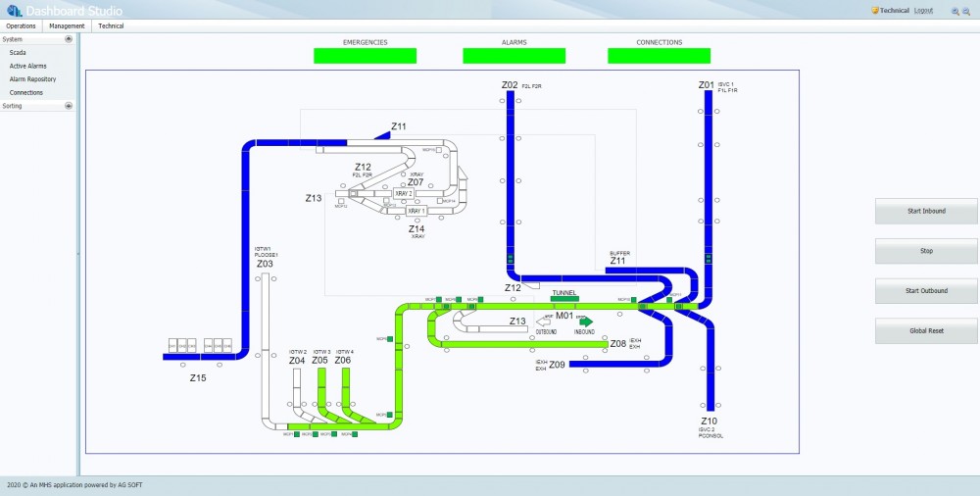Click the green EMERGENCIES status bar

point(365,56)
